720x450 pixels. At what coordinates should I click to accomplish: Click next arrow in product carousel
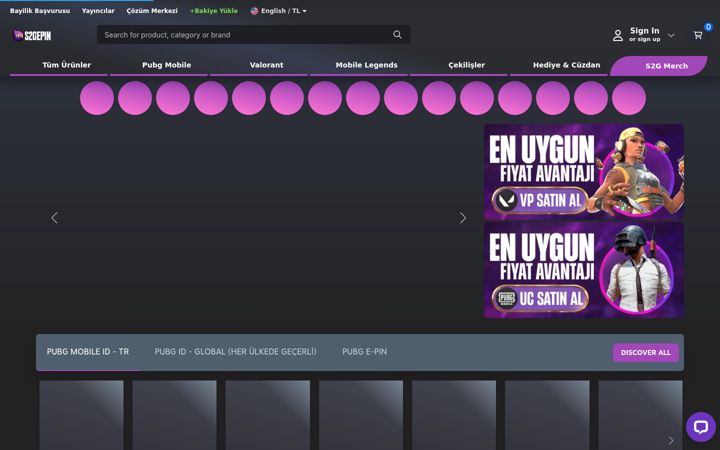click(671, 440)
